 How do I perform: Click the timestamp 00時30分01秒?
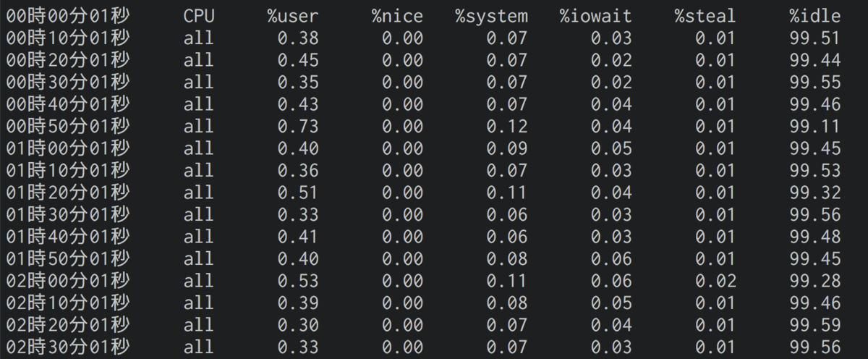point(68,83)
